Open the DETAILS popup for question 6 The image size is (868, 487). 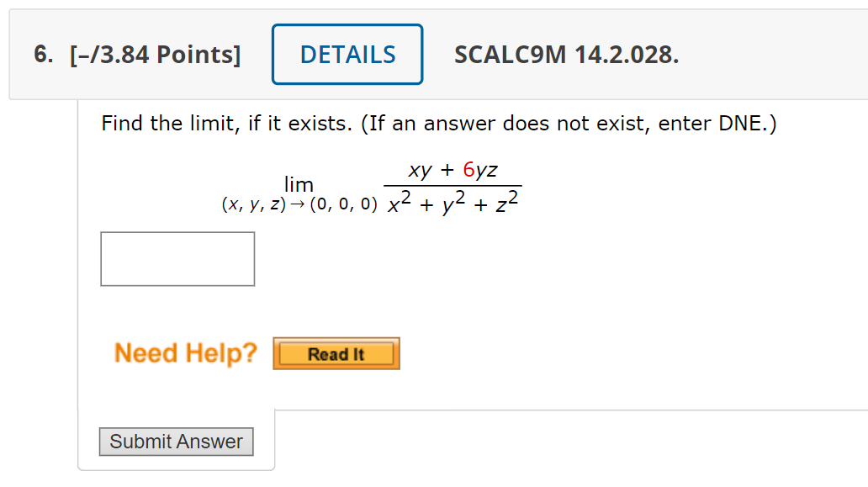[347, 54]
